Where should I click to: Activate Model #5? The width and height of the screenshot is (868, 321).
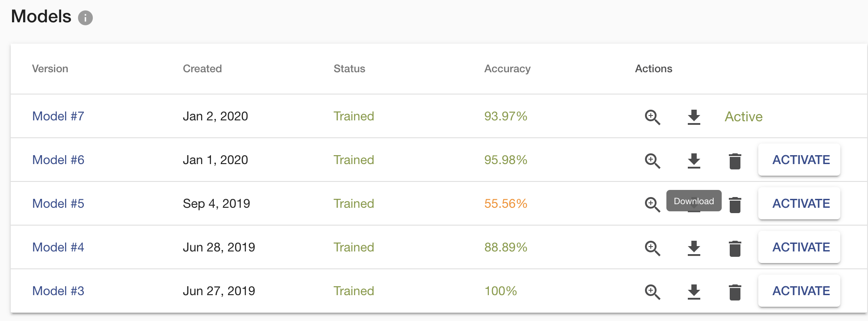(799, 203)
